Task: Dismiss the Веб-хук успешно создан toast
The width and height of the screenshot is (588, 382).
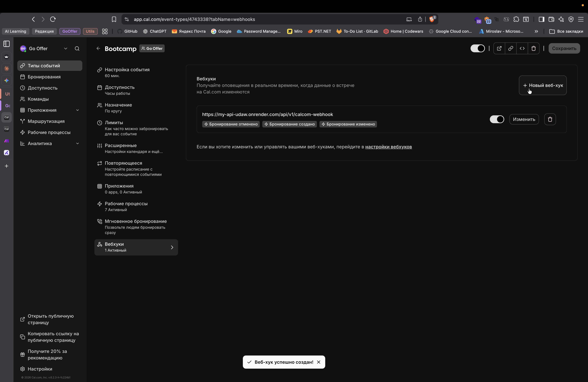Action: 318,362
